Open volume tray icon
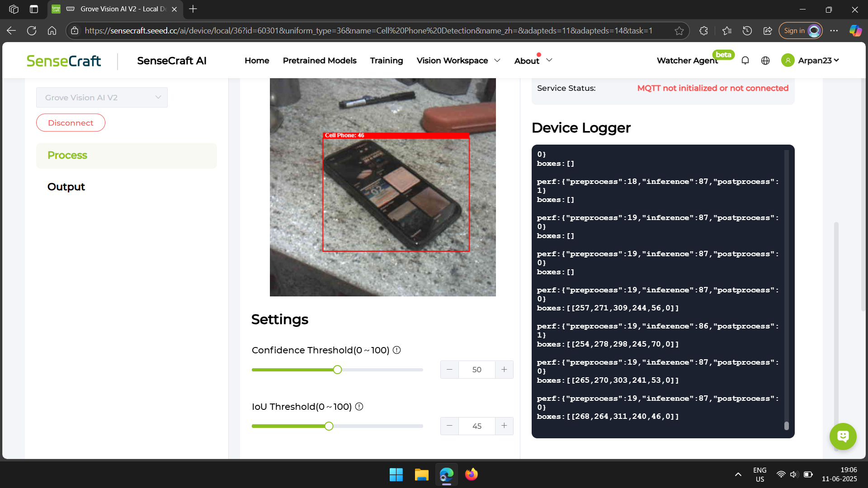The width and height of the screenshot is (868, 488). 793,474
